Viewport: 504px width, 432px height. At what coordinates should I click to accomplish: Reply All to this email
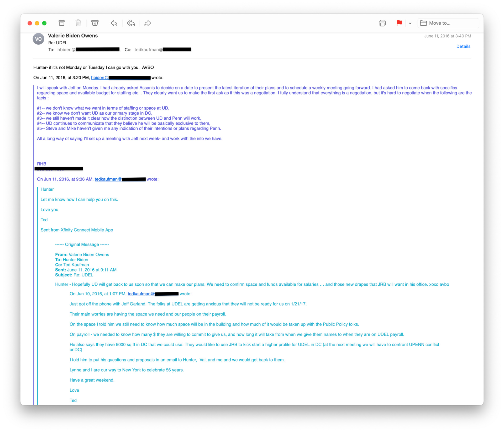click(x=131, y=23)
